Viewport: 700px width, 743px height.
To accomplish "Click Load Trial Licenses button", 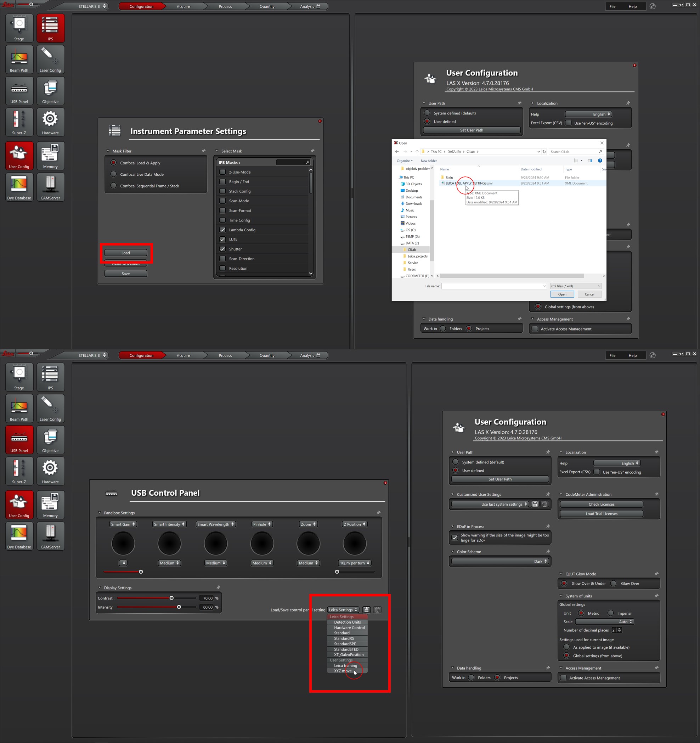I will click(x=601, y=513).
